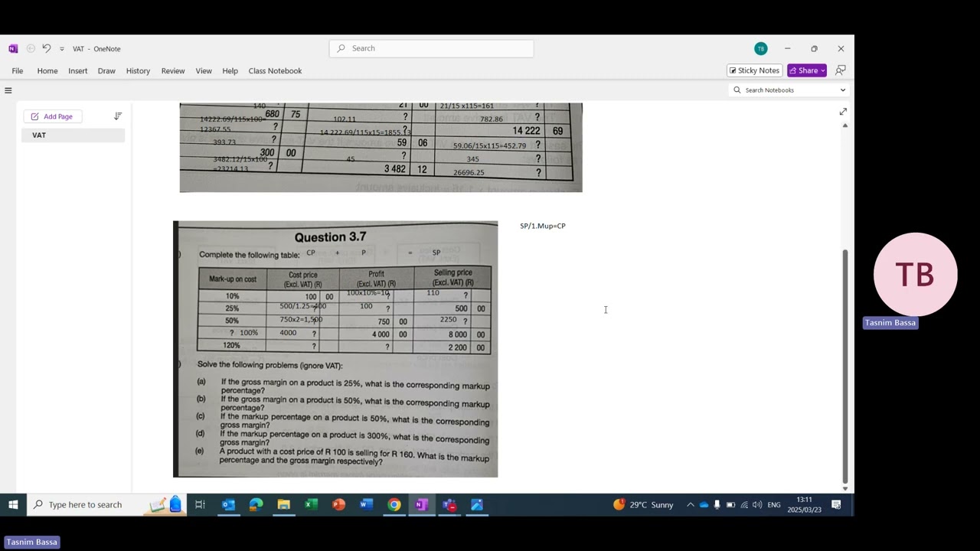Viewport: 980px width, 551px height.
Task: Open Customize Quick Access Toolbar dropdown
Action: tap(62, 49)
